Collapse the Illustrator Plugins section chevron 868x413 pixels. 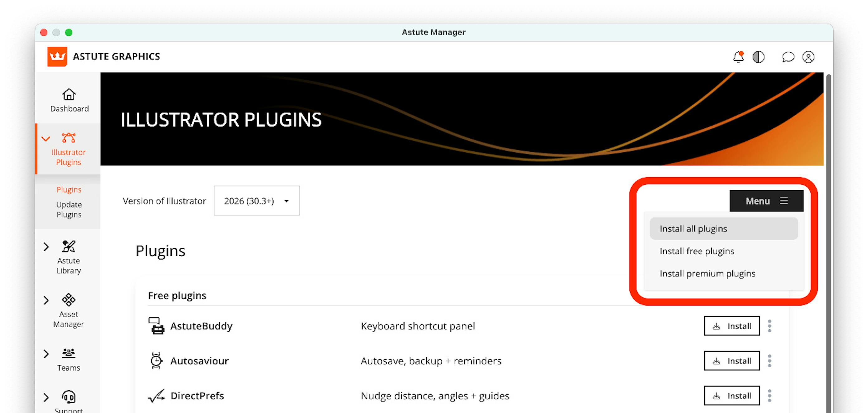pos(46,139)
